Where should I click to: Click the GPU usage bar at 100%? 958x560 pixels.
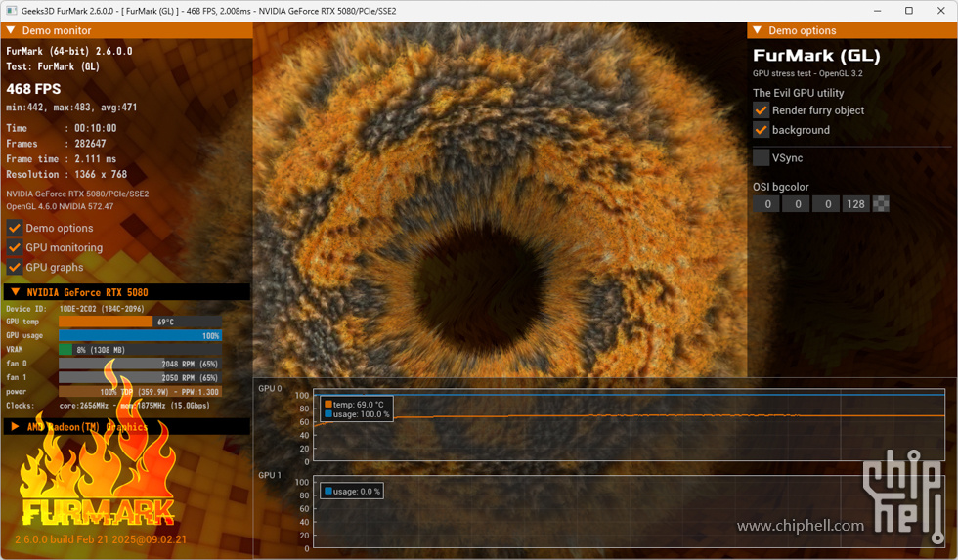point(140,335)
